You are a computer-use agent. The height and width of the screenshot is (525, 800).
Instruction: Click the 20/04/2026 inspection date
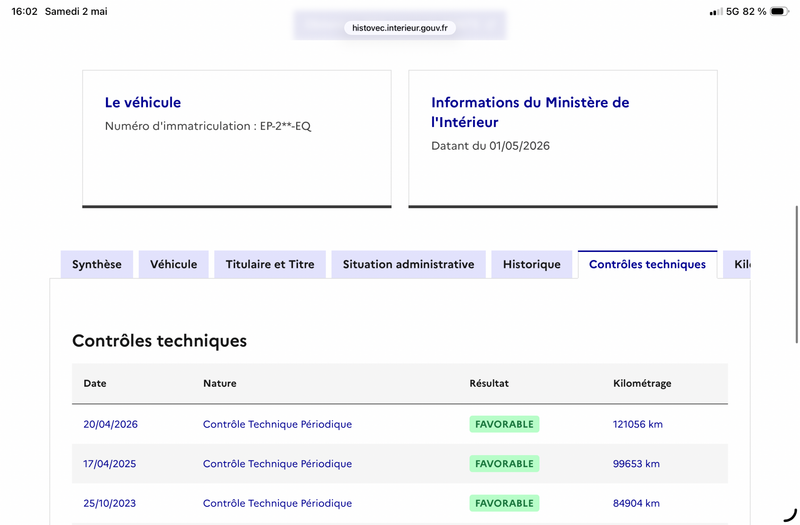click(x=111, y=424)
